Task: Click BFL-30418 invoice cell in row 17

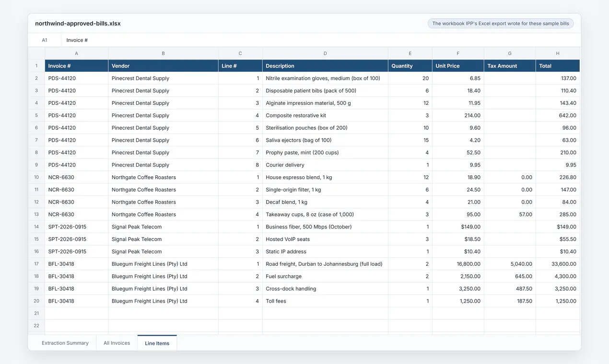Action: 77,264
